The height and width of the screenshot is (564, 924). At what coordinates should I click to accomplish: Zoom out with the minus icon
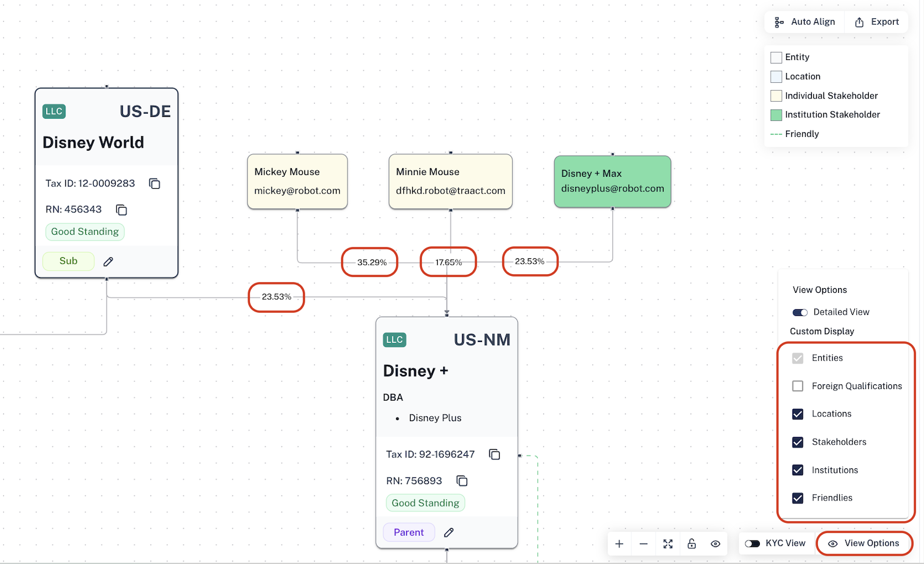(644, 543)
